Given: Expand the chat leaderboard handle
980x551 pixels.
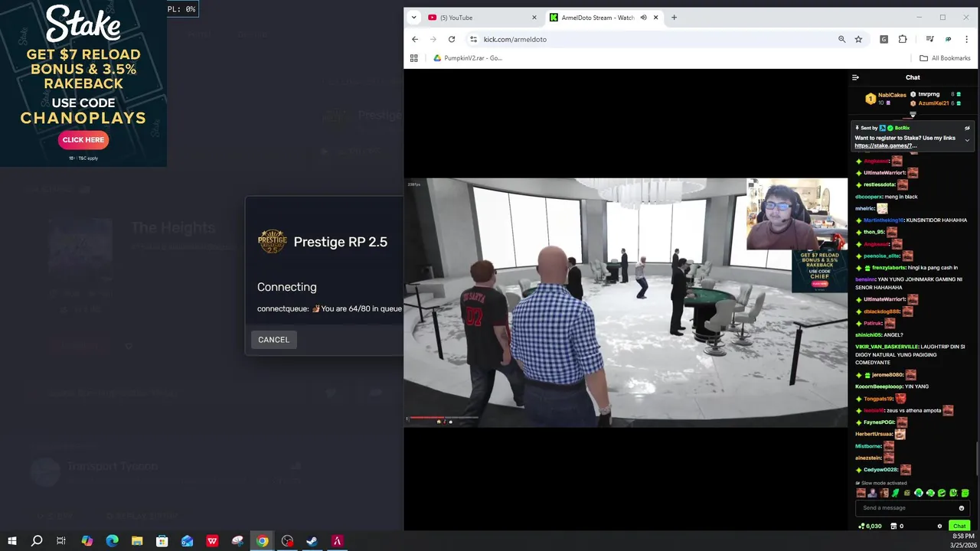Looking at the screenshot, I should point(913,115).
